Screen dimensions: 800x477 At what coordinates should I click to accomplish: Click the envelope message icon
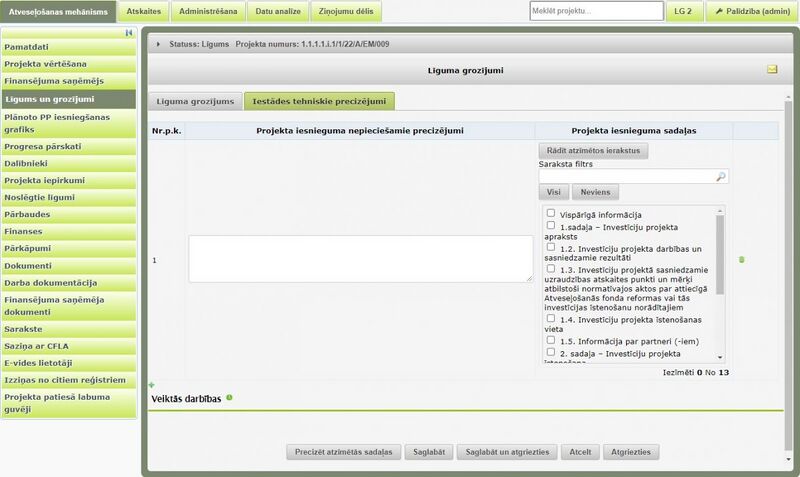(x=772, y=70)
